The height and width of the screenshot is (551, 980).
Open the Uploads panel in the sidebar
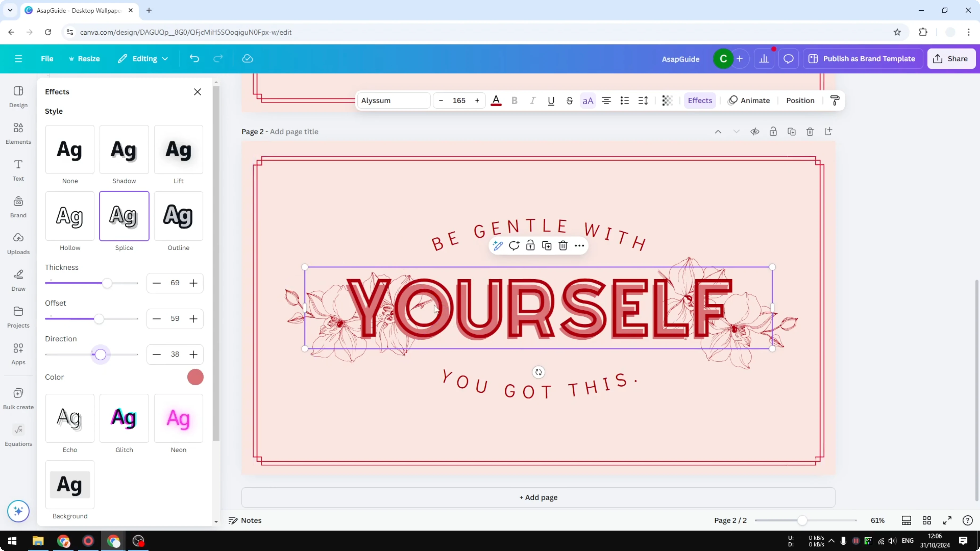coord(18,243)
